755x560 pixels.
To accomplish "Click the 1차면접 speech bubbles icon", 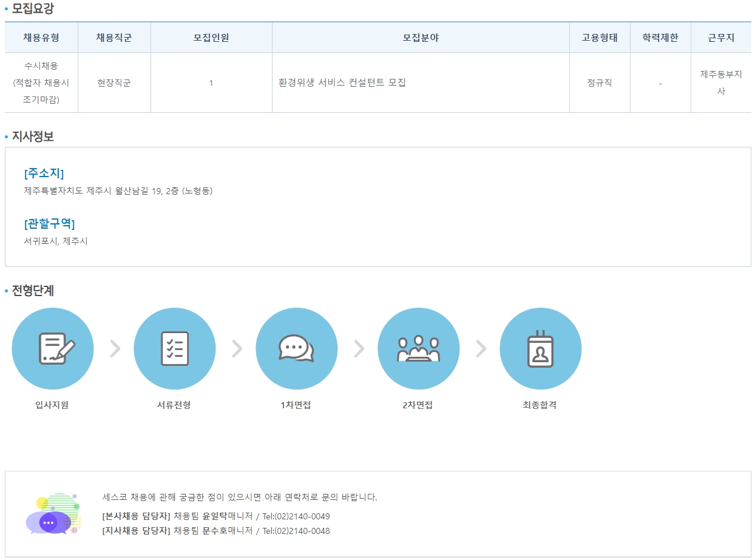I will pyautogui.click(x=297, y=349).
